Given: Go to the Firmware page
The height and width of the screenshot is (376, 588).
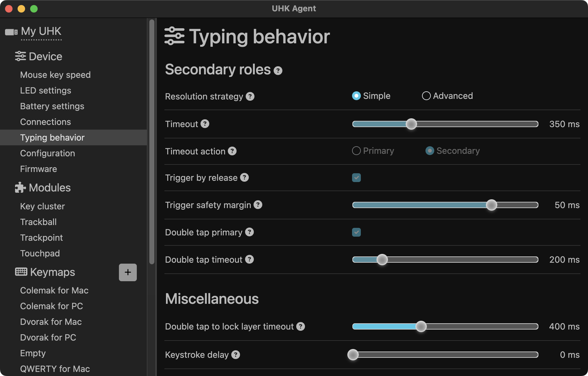Looking at the screenshot, I should pos(39,169).
